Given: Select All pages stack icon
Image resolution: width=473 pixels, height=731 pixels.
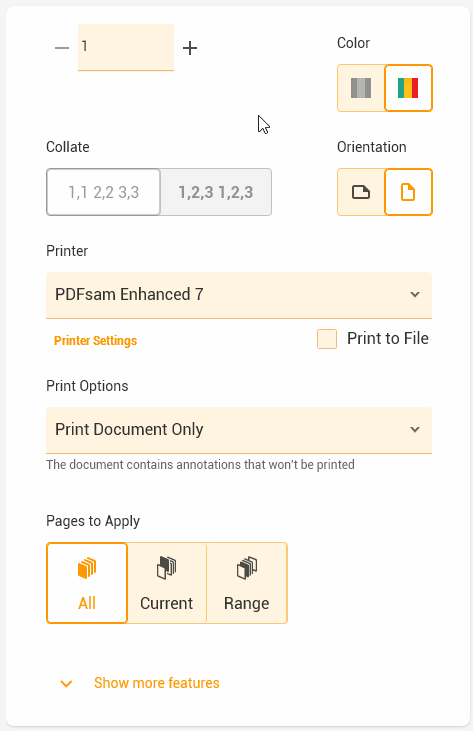Looking at the screenshot, I should click(87, 568).
